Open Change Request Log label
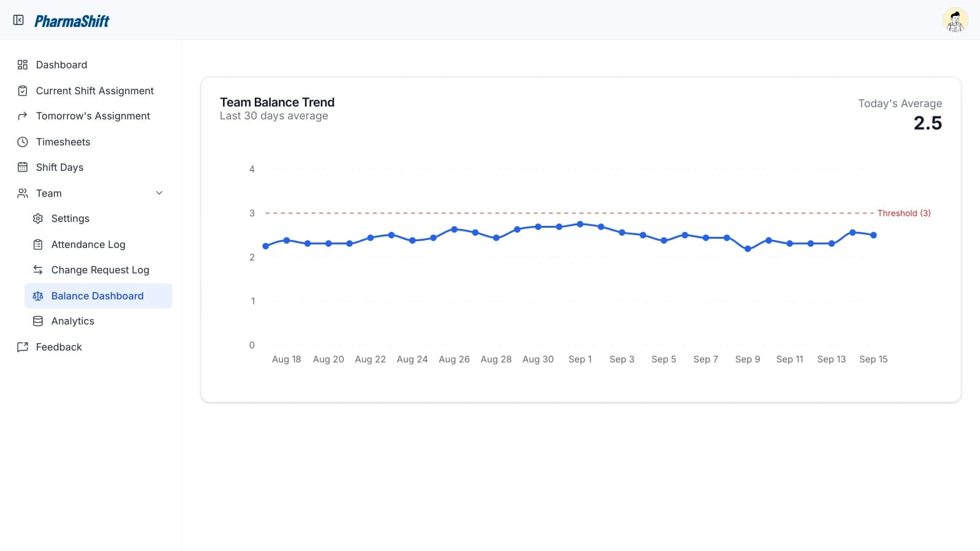The image size is (980, 551). pos(100,270)
